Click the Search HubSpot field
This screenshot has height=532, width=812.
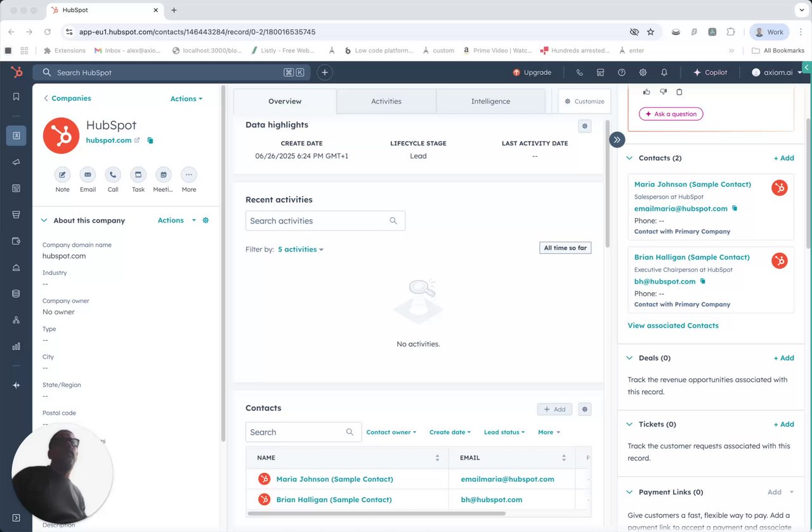click(x=172, y=72)
